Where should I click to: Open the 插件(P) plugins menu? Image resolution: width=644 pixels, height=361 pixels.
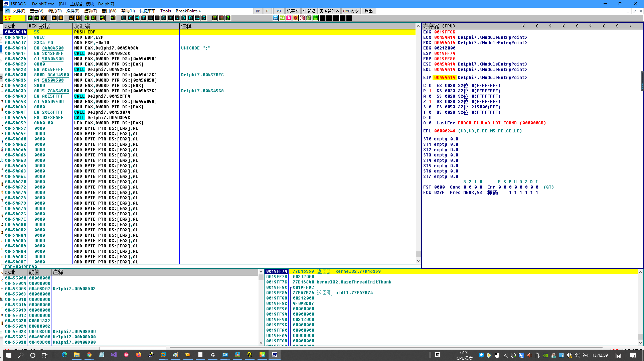[73, 11]
